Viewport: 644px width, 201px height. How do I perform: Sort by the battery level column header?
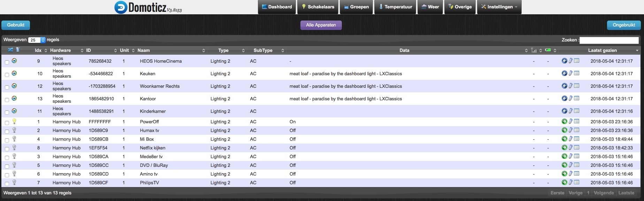coord(551,50)
